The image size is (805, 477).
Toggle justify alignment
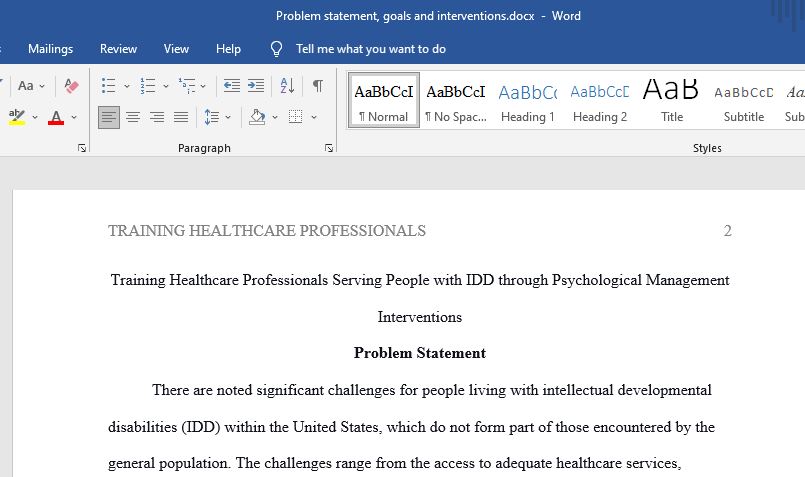[x=181, y=117]
